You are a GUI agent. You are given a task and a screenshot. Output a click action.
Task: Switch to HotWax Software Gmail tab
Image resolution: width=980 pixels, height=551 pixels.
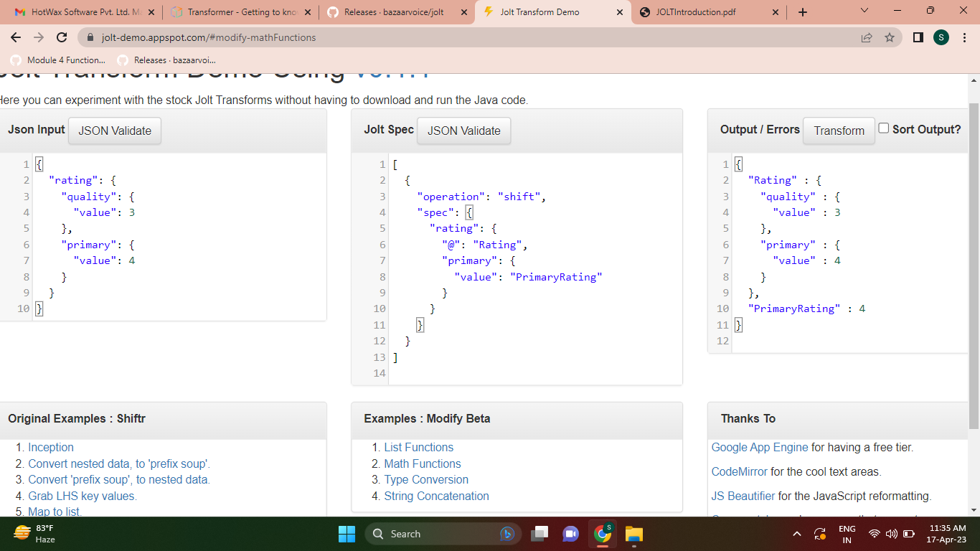[84, 12]
